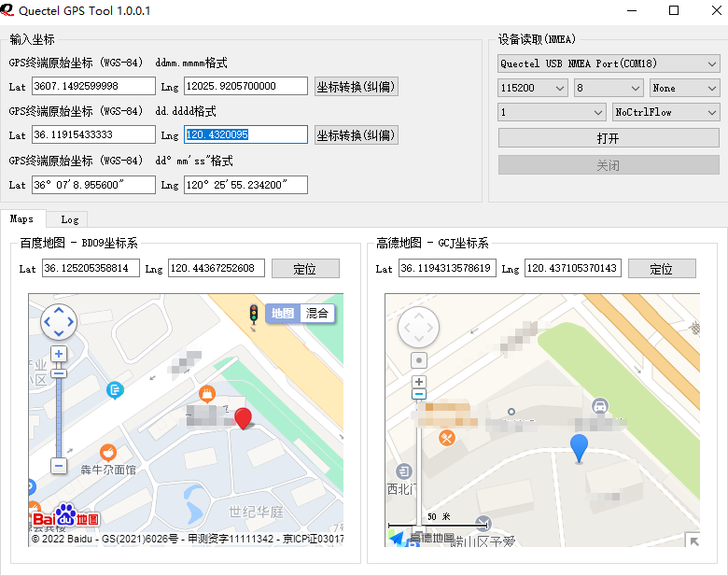Viewport: 728px width, 576px height.
Task: Open the Quectel USB NMEA Port dropdown
Action: pos(609,63)
